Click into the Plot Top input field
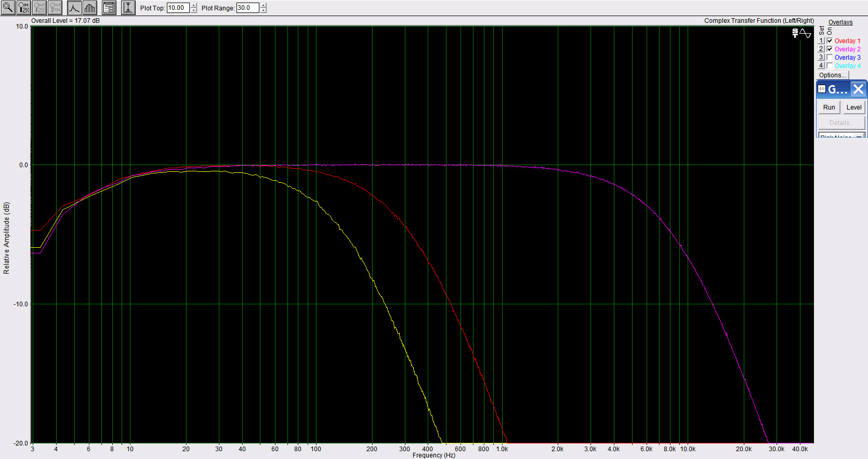Screen dimensions: 868x459 click(x=177, y=8)
